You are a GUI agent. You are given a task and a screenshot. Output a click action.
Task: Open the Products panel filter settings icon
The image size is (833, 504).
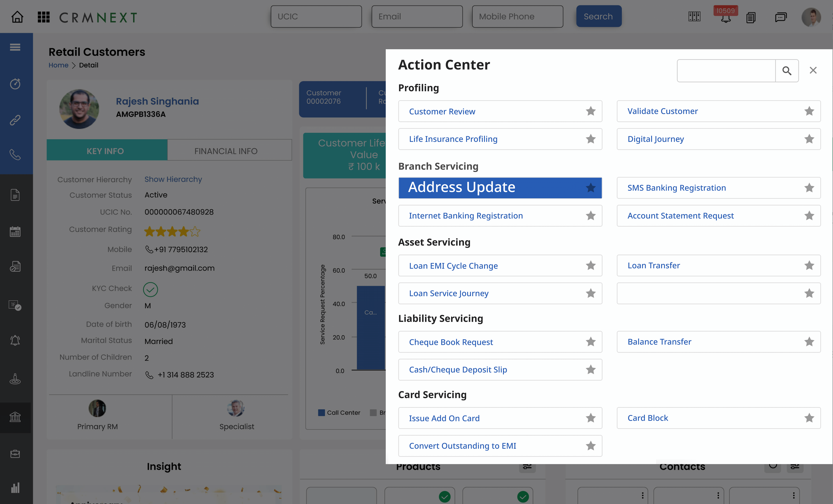click(527, 467)
